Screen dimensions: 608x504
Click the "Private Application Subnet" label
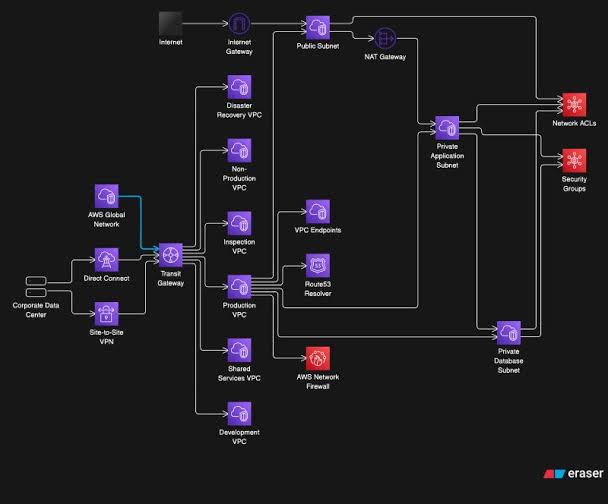coord(447,156)
